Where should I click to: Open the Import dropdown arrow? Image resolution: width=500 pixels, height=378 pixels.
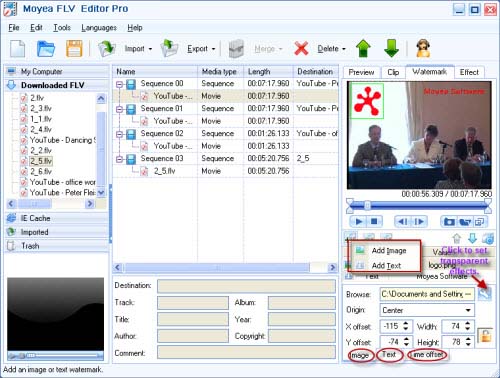point(150,49)
